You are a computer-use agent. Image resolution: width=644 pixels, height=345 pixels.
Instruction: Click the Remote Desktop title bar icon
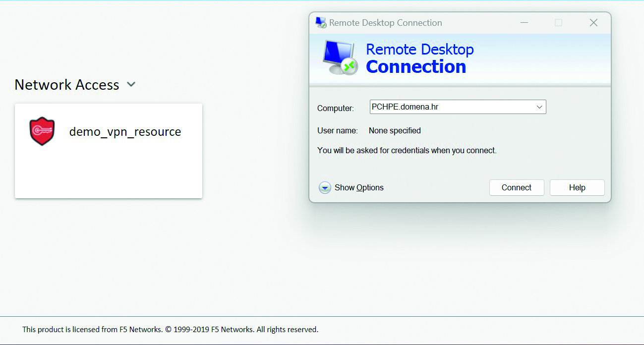point(321,23)
